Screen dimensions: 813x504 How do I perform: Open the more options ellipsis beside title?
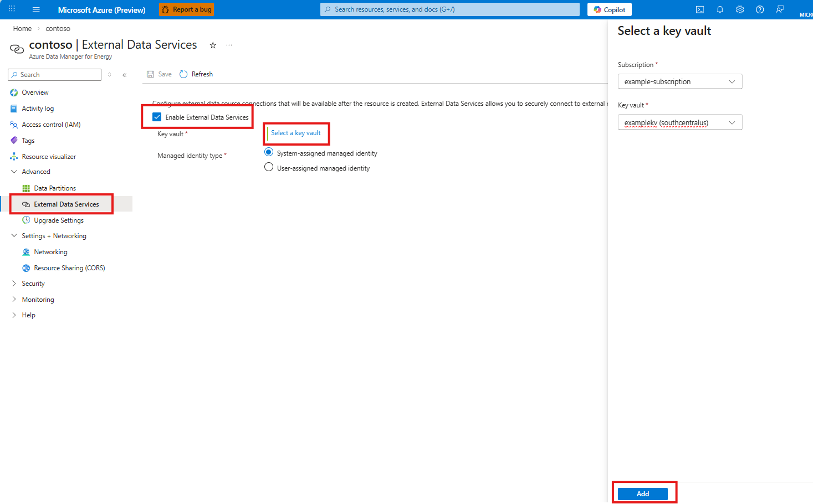(229, 45)
